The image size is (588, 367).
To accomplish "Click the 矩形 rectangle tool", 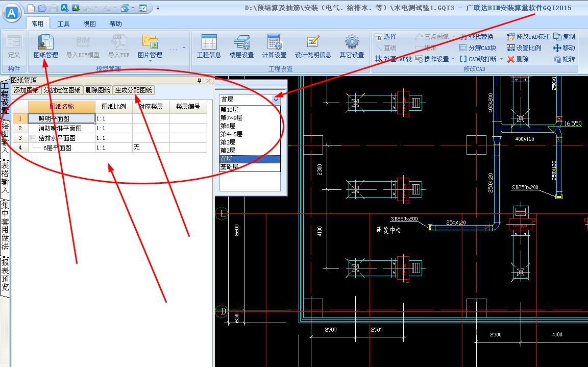I will 426,47.
